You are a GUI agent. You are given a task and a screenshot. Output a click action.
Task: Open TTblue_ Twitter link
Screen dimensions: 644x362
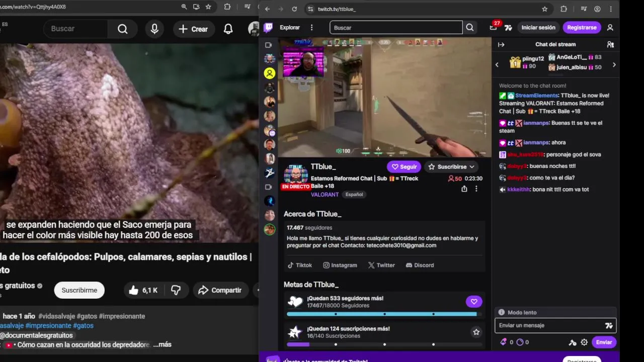point(381,265)
